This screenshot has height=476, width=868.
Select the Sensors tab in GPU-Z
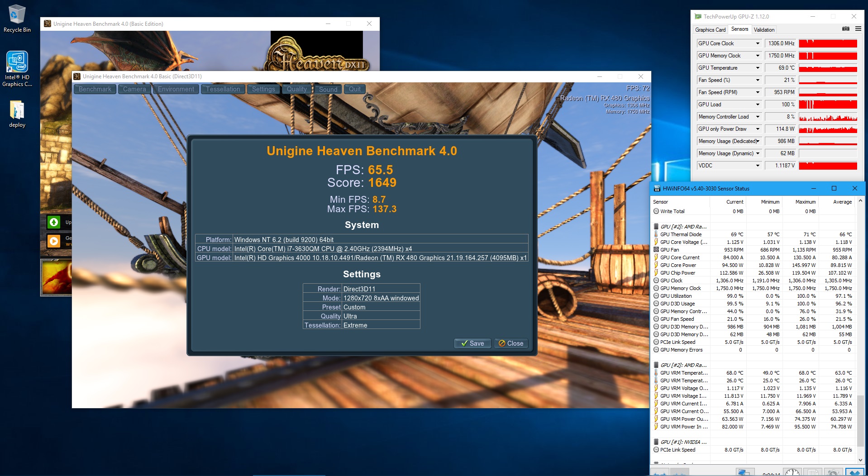739,29
